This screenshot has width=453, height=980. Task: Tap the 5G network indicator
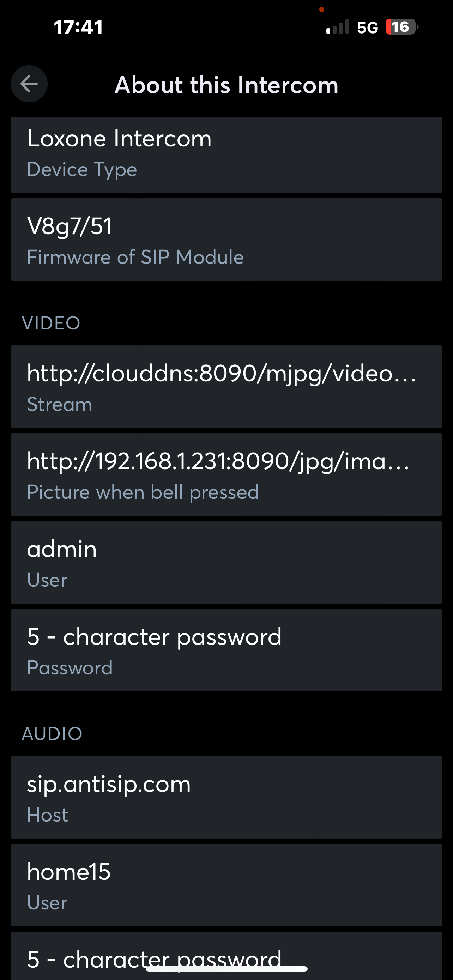click(367, 28)
